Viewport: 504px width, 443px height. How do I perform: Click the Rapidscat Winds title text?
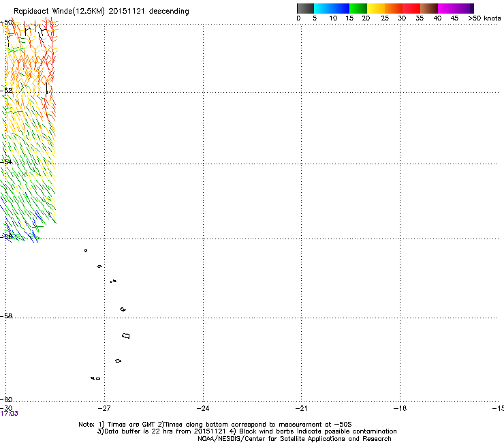[101, 12]
